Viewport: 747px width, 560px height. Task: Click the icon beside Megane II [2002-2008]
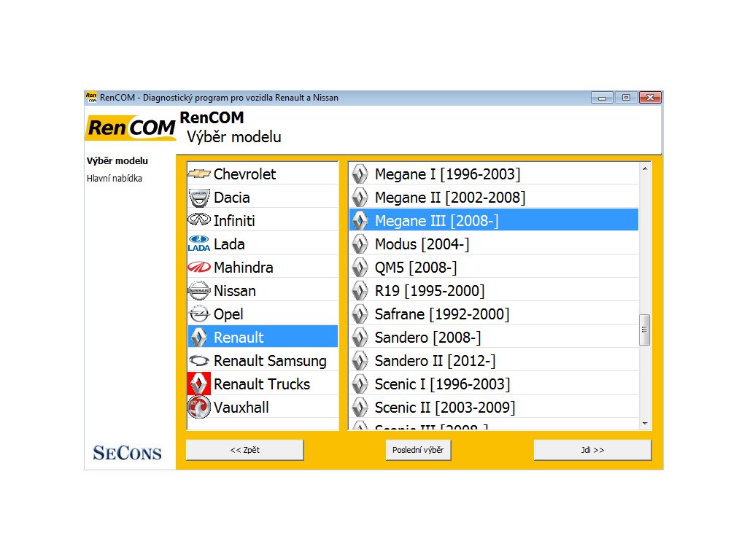(x=360, y=197)
